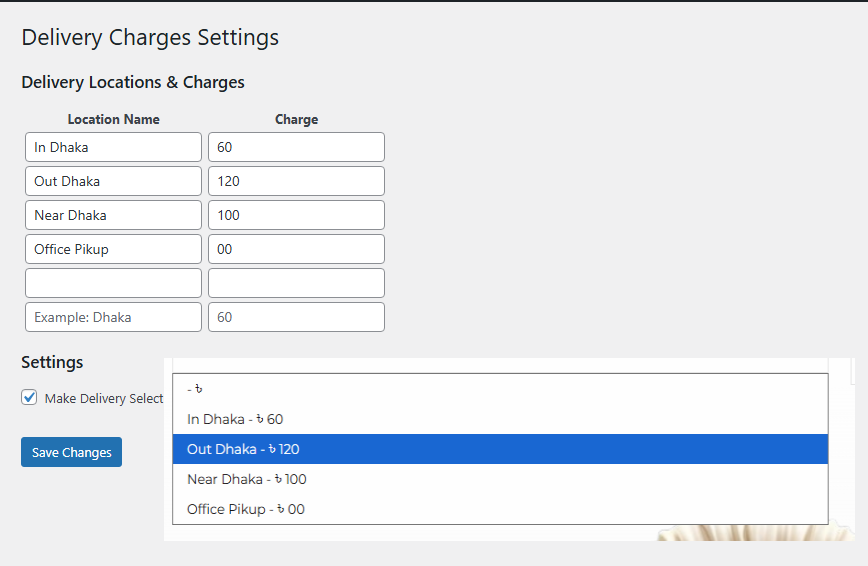Click the charge field containing 100

coord(296,215)
